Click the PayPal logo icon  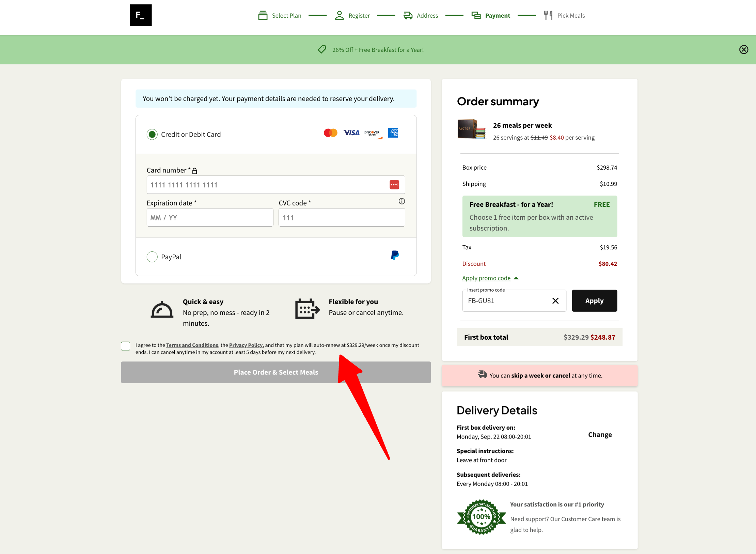[x=394, y=255]
